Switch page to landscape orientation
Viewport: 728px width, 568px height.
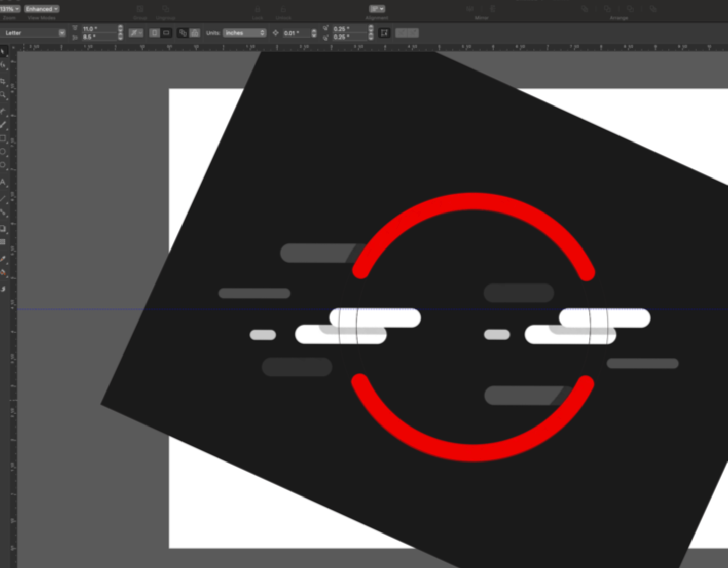166,33
